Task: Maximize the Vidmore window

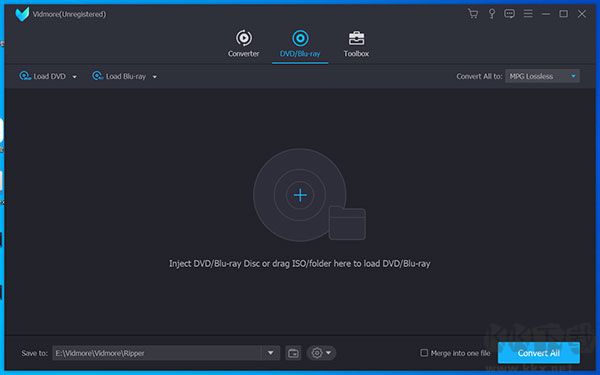Action: coord(564,14)
